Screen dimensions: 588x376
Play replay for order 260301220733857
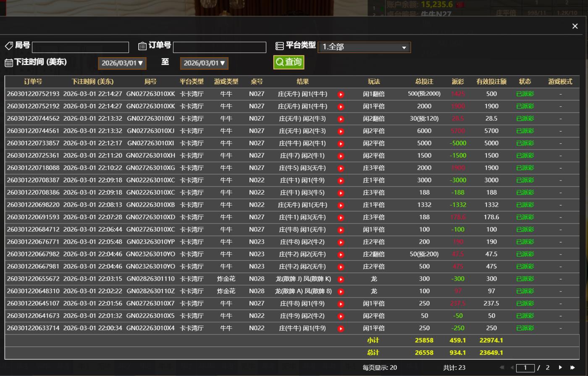(x=341, y=144)
